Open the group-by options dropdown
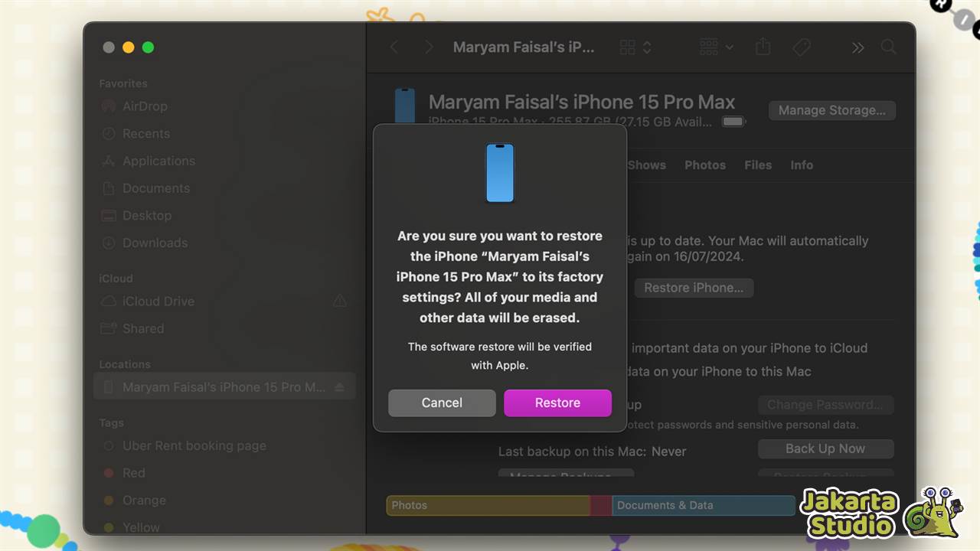Image resolution: width=980 pixels, height=551 pixels. click(x=717, y=47)
